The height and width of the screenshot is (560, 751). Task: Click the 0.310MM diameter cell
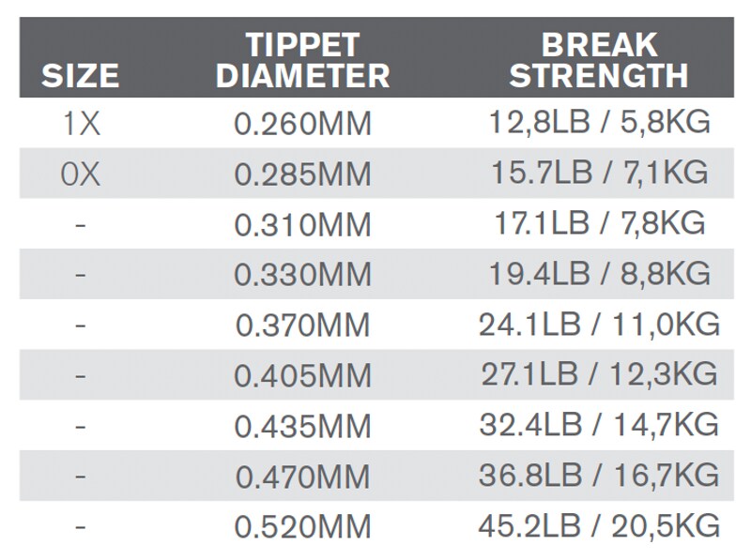coord(302,225)
